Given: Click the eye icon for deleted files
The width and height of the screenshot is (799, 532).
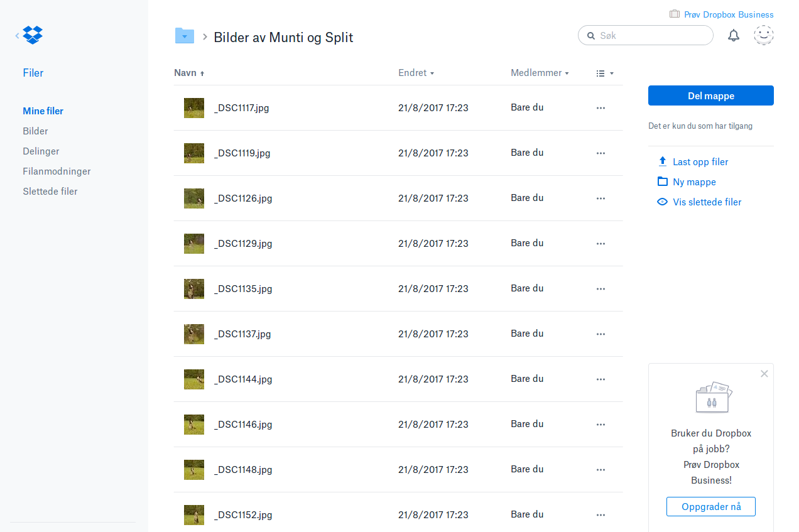Looking at the screenshot, I should (x=662, y=202).
